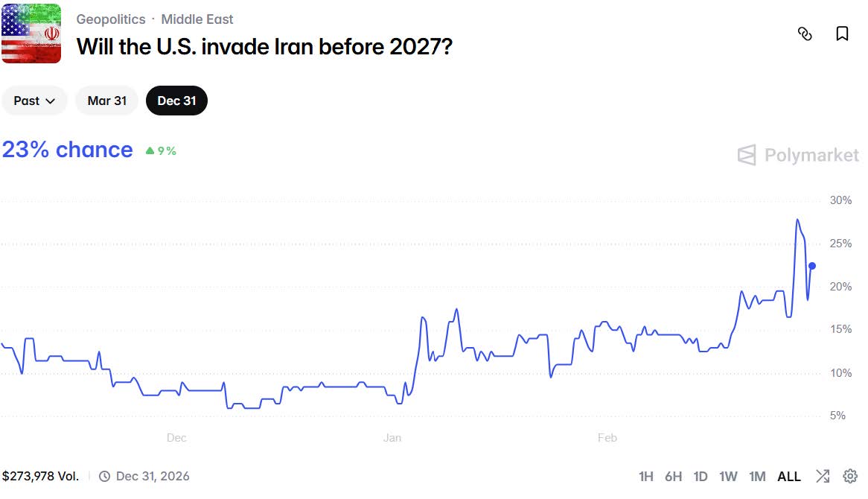Click the green up-arrow change indicator
868x499 pixels.
pyautogui.click(x=150, y=151)
